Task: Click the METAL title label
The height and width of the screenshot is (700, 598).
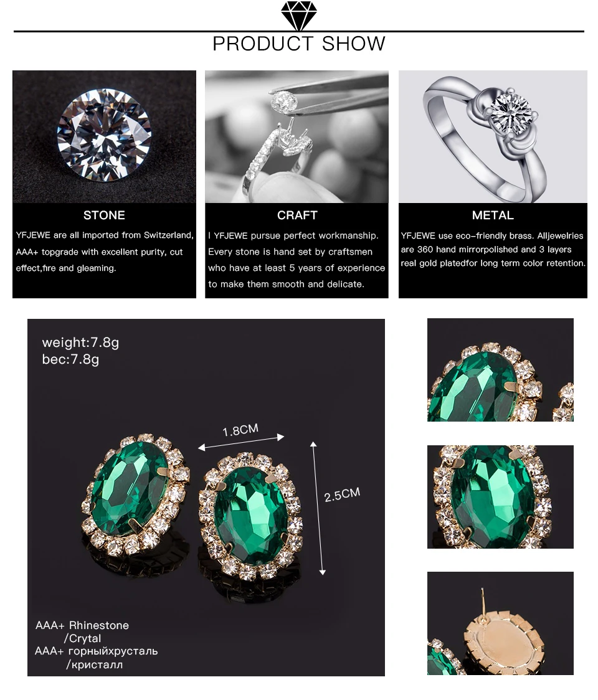Action: coord(493,215)
